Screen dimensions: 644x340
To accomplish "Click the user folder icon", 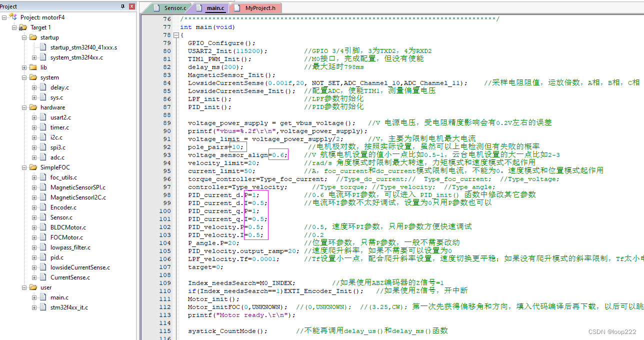I will [33, 287].
